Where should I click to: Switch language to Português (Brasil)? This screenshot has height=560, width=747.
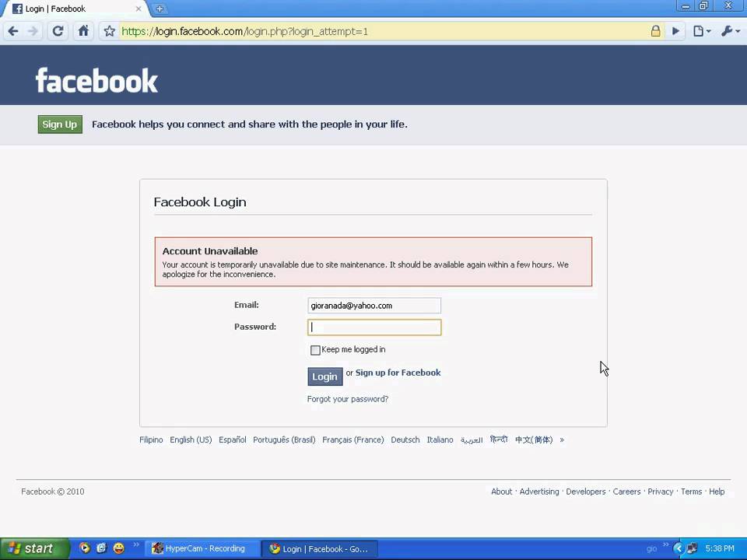[x=284, y=440]
